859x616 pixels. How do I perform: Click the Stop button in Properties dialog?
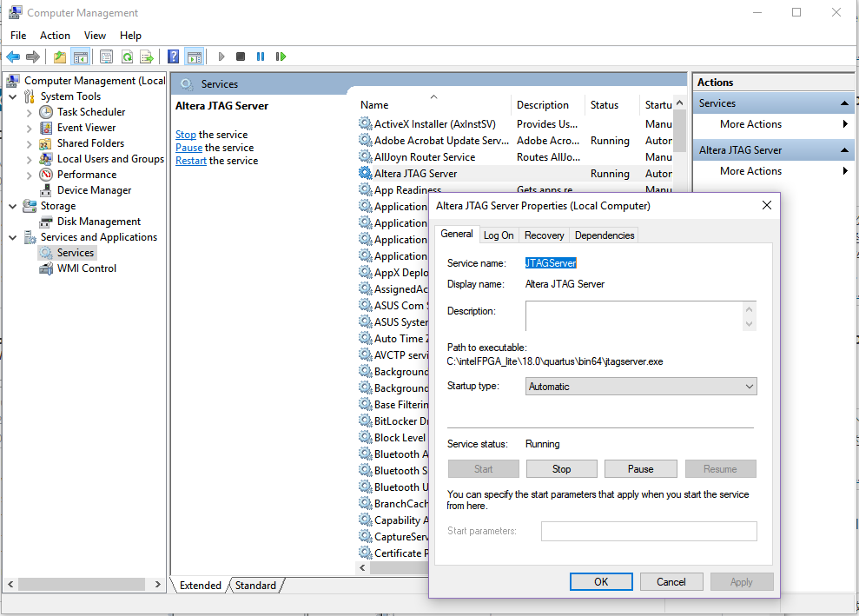tap(562, 469)
